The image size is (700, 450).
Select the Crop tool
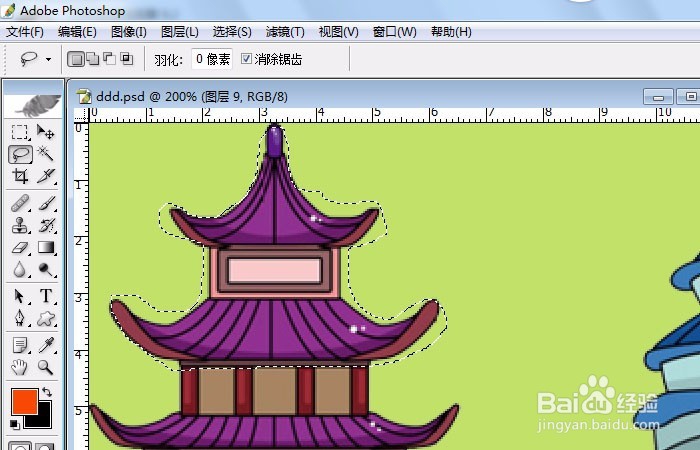(19, 176)
